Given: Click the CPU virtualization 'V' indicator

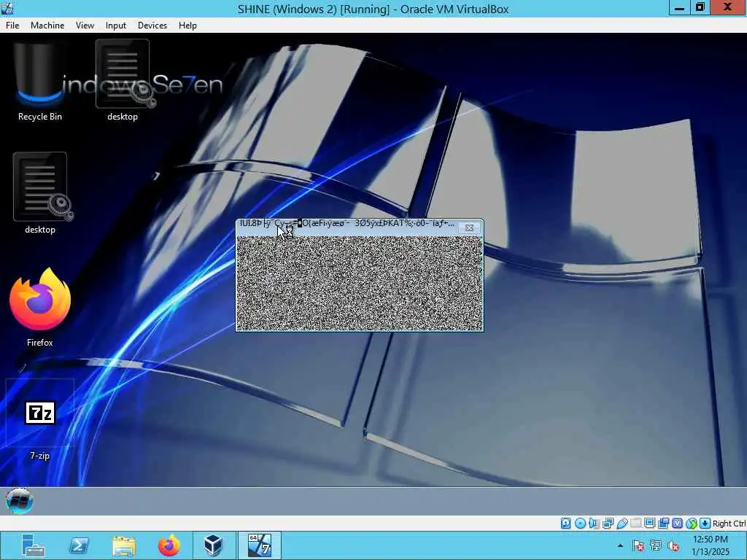Looking at the screenshot, I should (677, 524).
